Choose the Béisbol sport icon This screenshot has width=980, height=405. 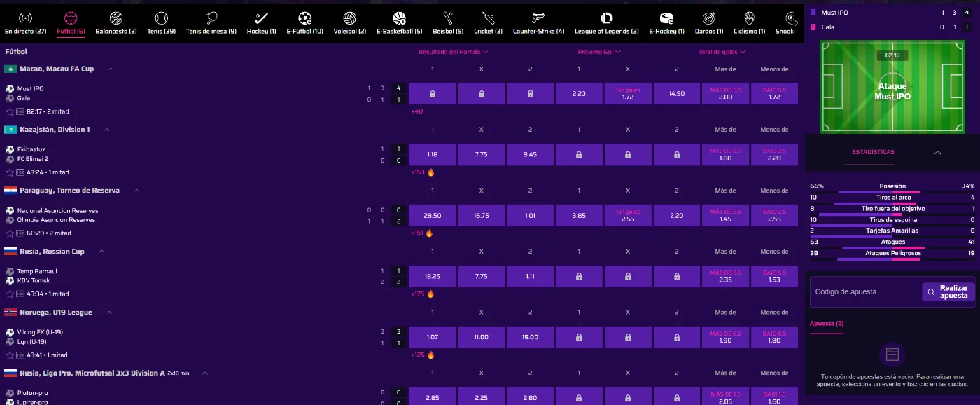(x=448, y=18)
